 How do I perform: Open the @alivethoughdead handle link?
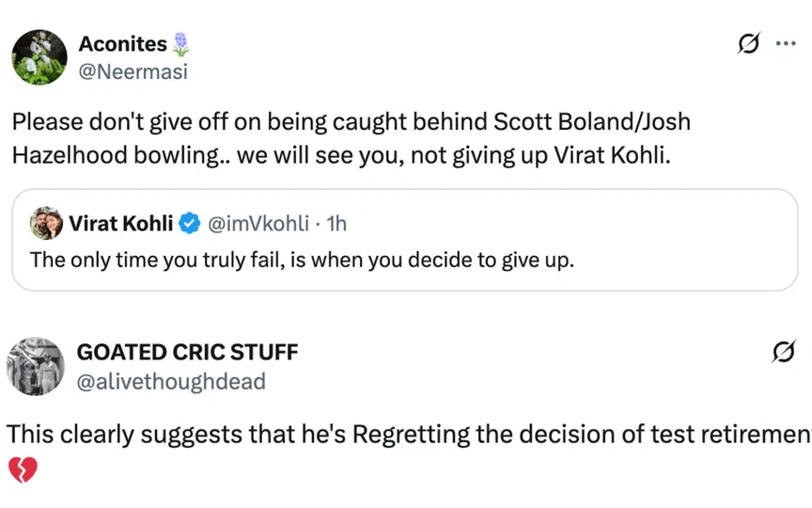tap(170, 381)
